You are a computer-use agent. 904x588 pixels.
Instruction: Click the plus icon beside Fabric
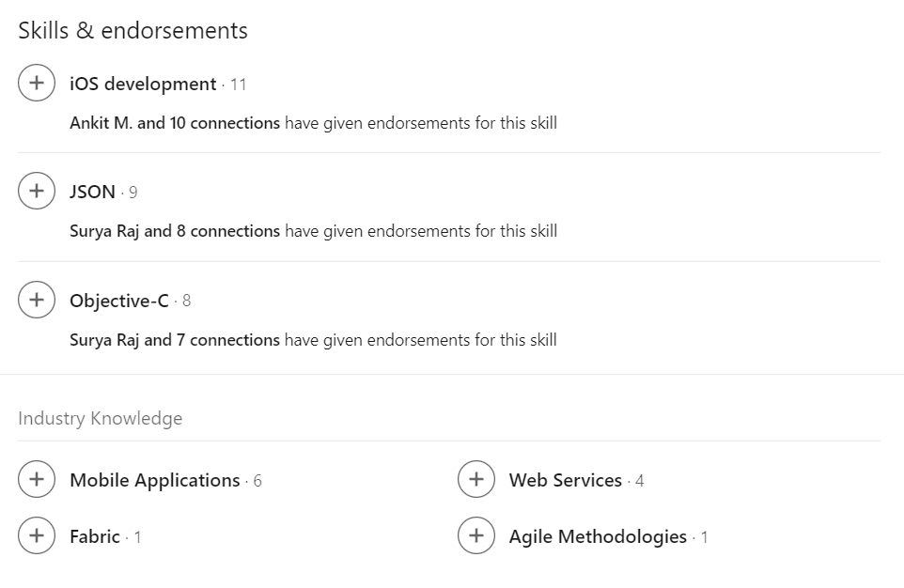click(36, 535)
